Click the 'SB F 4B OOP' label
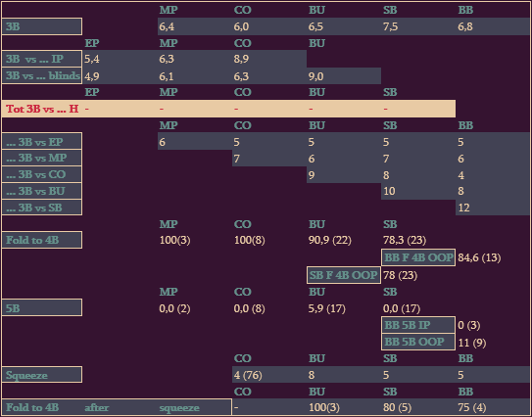 pyautogui.click(x=343, y=275)
